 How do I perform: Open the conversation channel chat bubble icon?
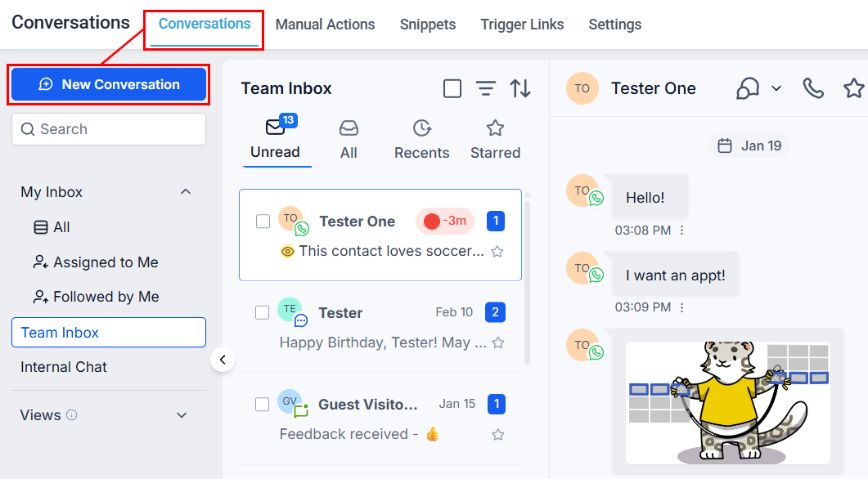747,88
